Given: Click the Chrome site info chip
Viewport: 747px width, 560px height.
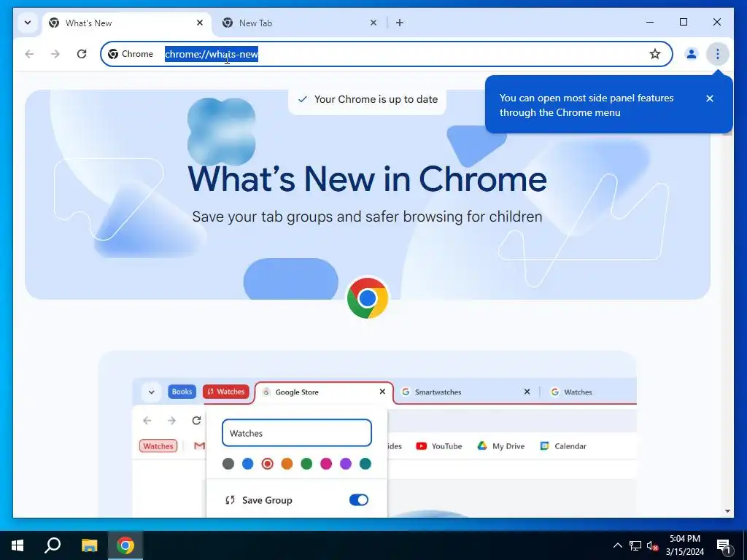Looking at the screenshot, I should click(x=131, y=54).
